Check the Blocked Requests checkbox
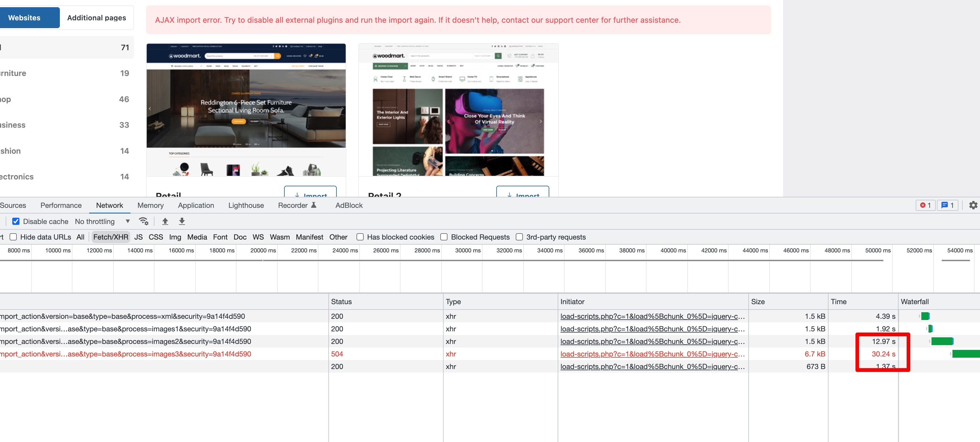The image size is (980, 442). pyautogui.click(x=444, y=237)
